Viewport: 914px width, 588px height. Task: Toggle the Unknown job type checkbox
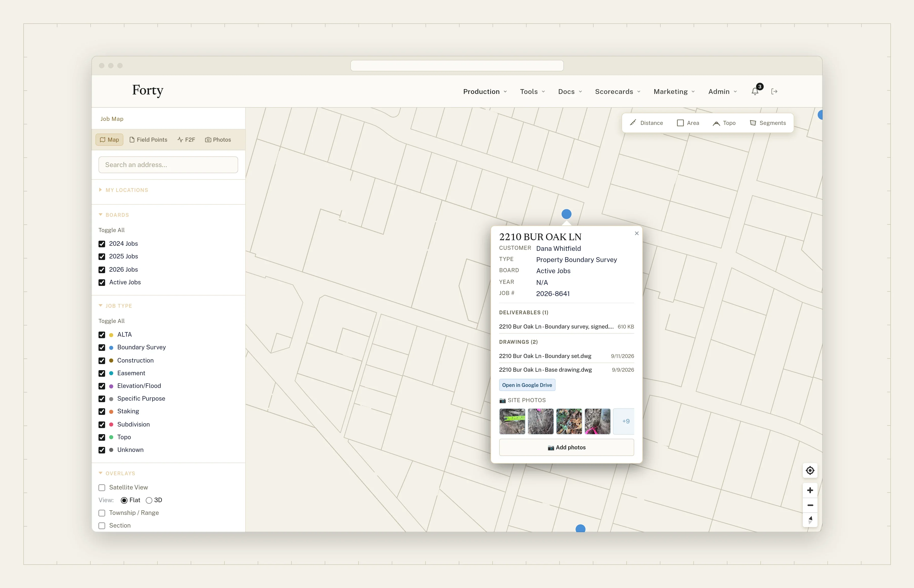pos(102,450)
